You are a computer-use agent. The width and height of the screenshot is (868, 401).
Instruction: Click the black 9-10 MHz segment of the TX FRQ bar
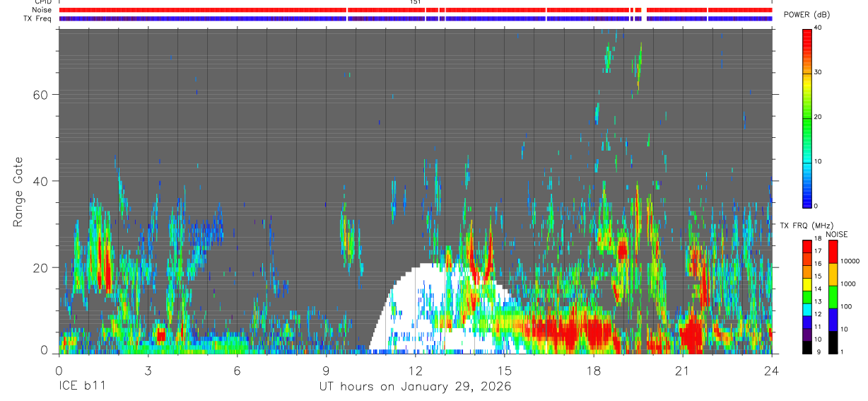pyautogui.click(x=807, y=347)
